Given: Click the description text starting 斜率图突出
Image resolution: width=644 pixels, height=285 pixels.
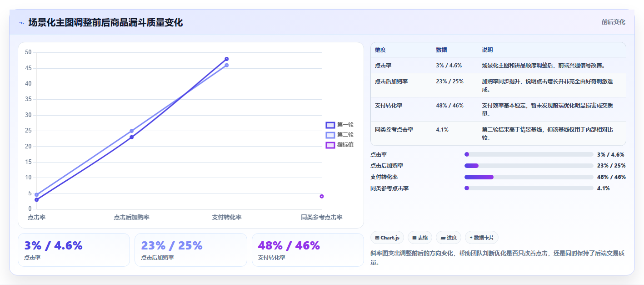Looking at the screenshot, I should click(498, 258).
